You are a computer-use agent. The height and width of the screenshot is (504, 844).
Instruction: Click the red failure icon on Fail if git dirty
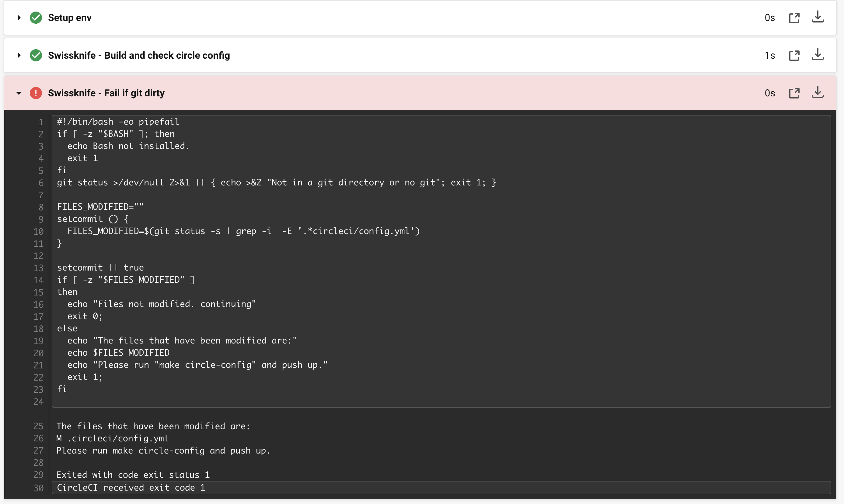[36, 93]
